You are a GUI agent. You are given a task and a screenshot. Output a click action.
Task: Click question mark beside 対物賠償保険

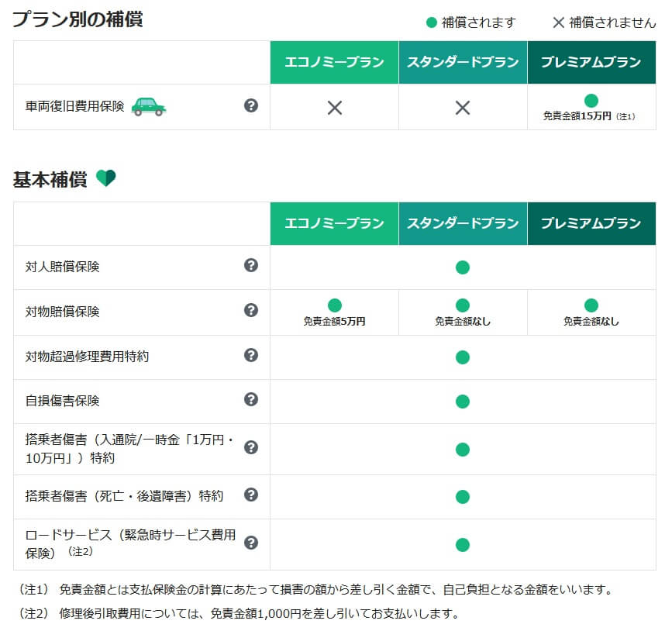(250, 311)
